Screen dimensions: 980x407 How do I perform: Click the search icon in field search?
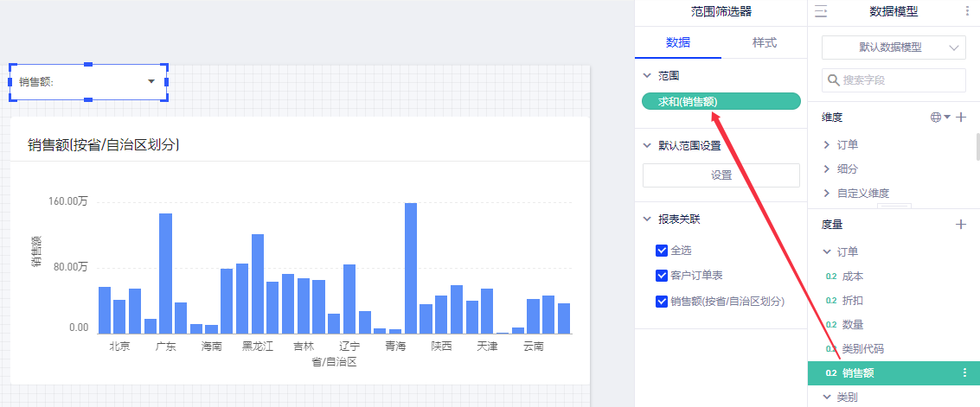pos(834,80)
